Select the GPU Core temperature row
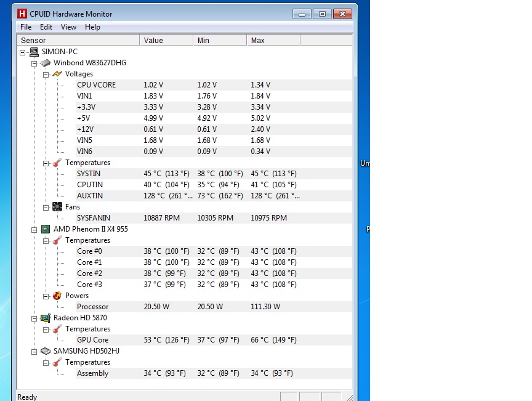The height and width of the screenshot is (401, 532). (214, 340)
